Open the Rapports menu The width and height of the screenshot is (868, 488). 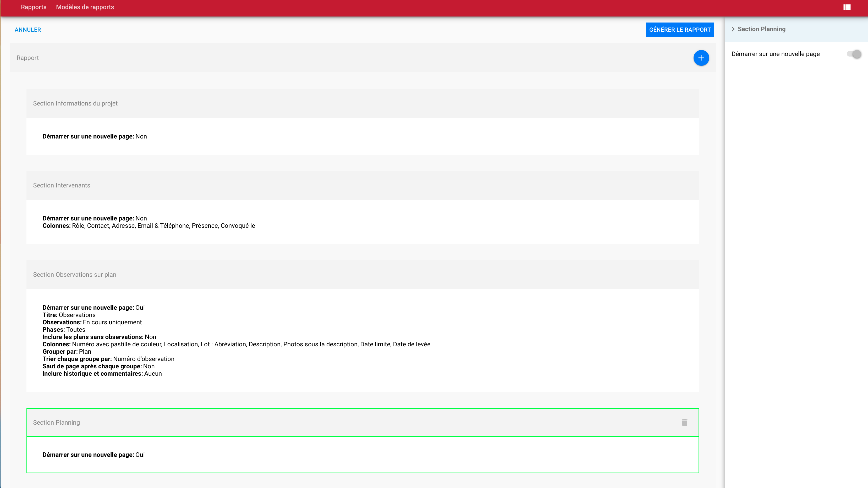(x=33, y=7)
